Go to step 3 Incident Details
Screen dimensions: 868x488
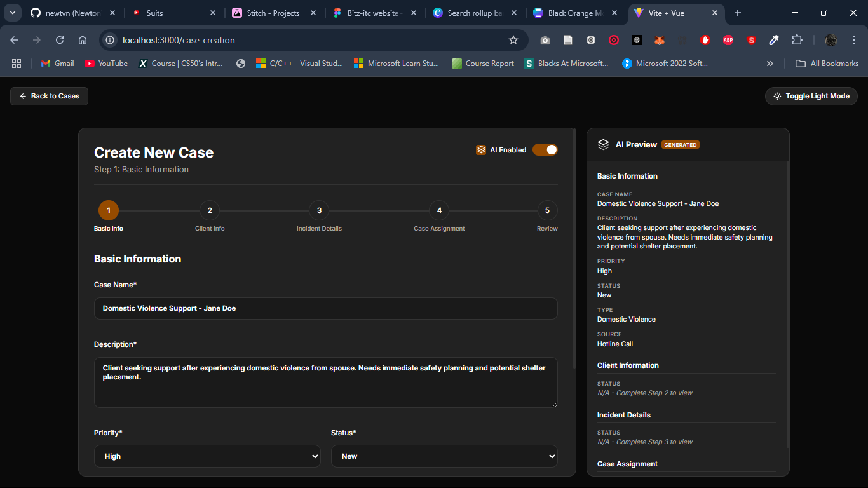319,210
